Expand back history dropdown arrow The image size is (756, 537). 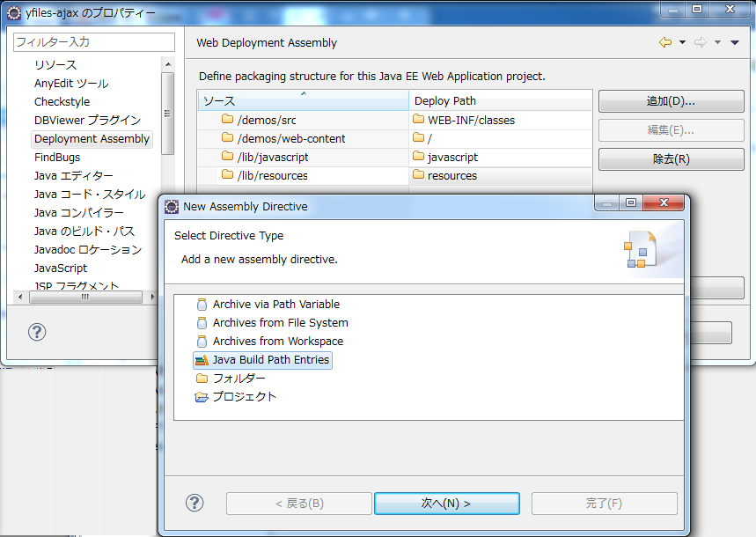coord(682,42)
